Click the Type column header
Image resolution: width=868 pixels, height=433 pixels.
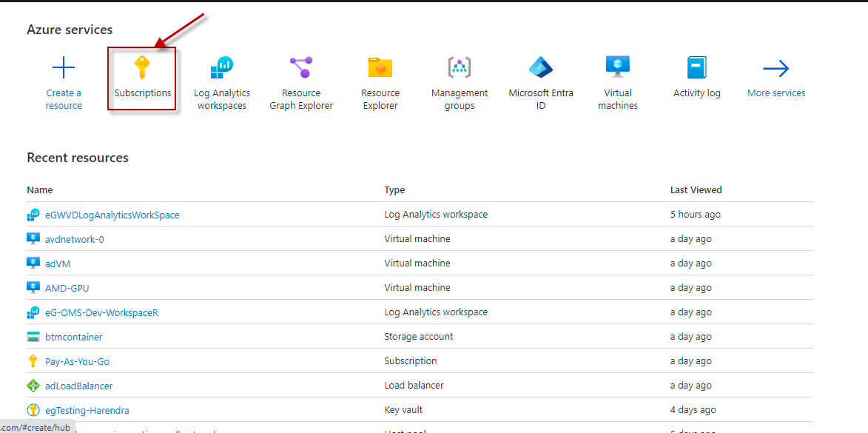(394, 190)
